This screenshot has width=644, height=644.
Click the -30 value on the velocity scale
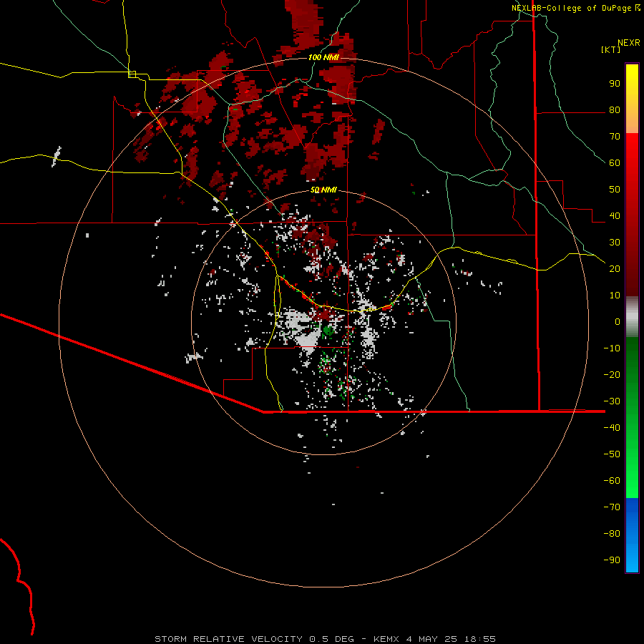coord(612,401)
